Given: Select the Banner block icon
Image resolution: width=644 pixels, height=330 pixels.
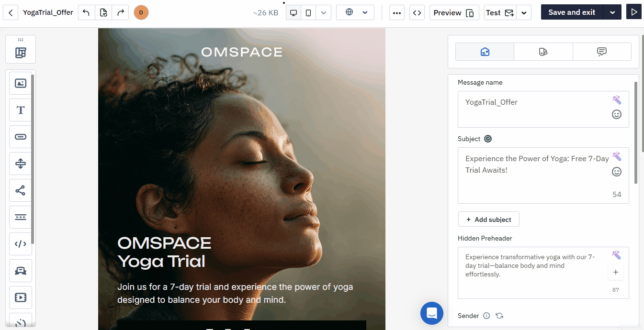Looking at the screenshot, I should [21, 271].
